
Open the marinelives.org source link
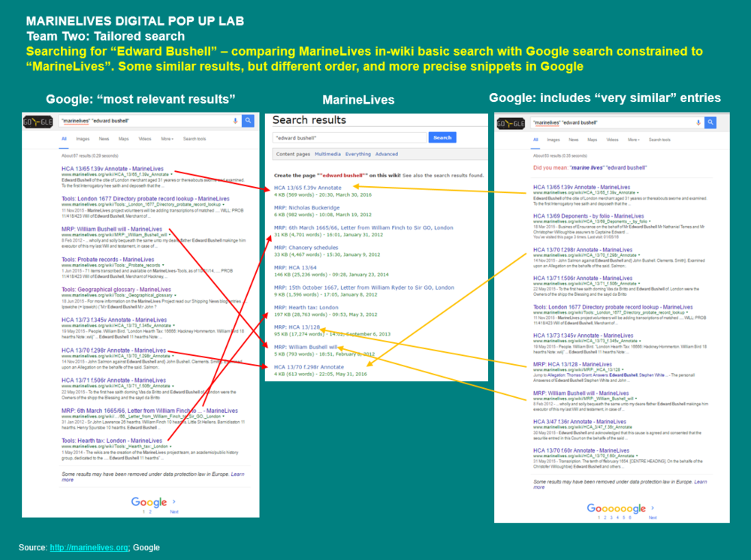point(89,548)
